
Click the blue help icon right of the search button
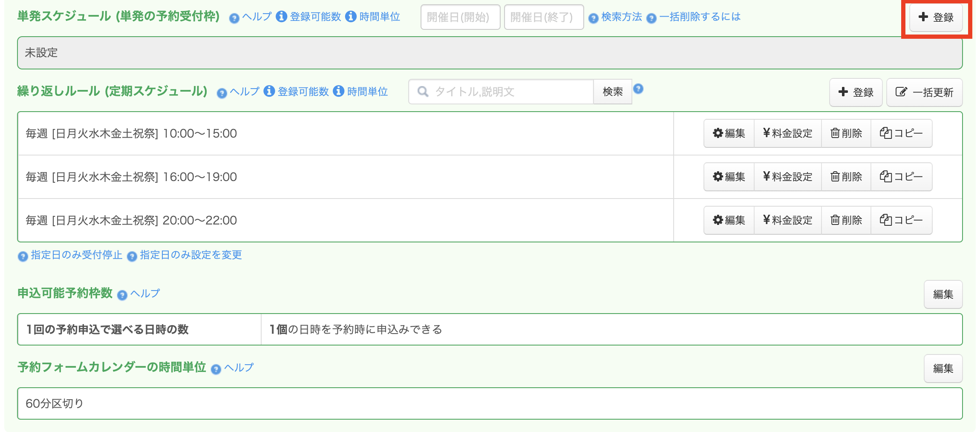tap(638, 89)
